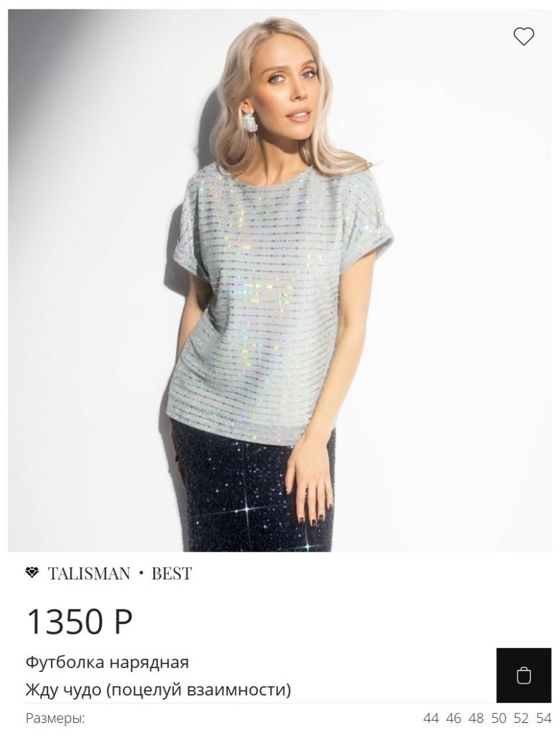The height and width of the screenshot is (748, 560).
Task: Click the 1350 Р price
Action: [79, 621]
